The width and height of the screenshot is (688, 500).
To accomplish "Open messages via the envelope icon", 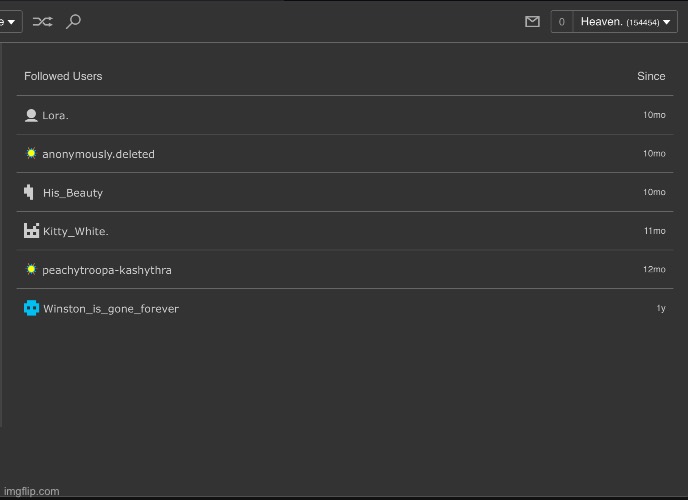I will click(x=532, y=21).
